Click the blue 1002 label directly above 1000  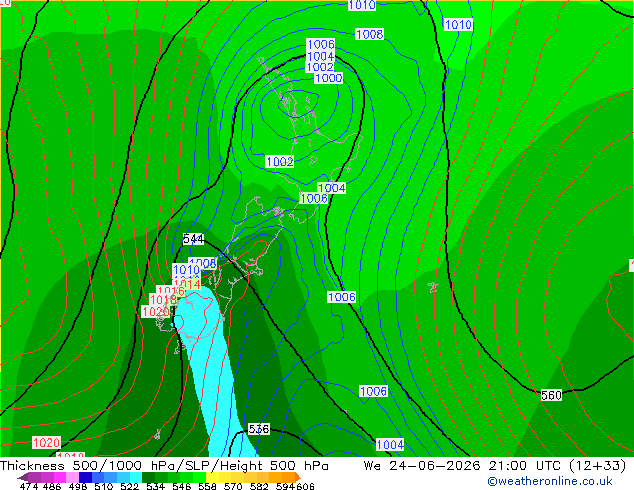click(320, 67)
